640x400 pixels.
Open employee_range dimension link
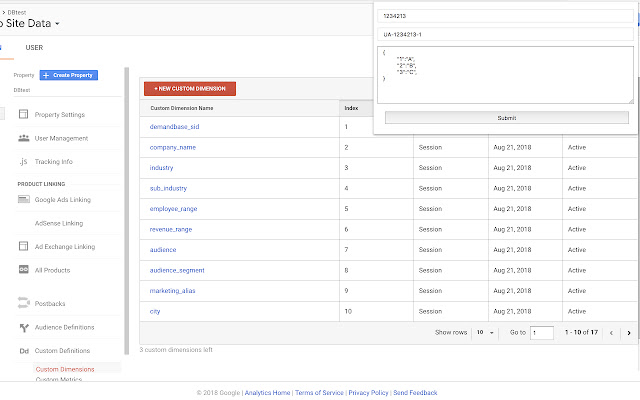[173, 209]
